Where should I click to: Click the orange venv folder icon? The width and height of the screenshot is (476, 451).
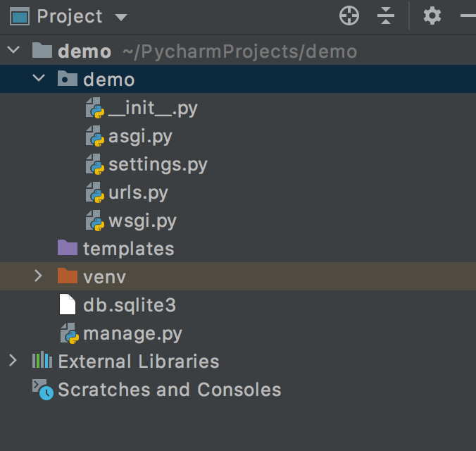(x=68, y=276)
